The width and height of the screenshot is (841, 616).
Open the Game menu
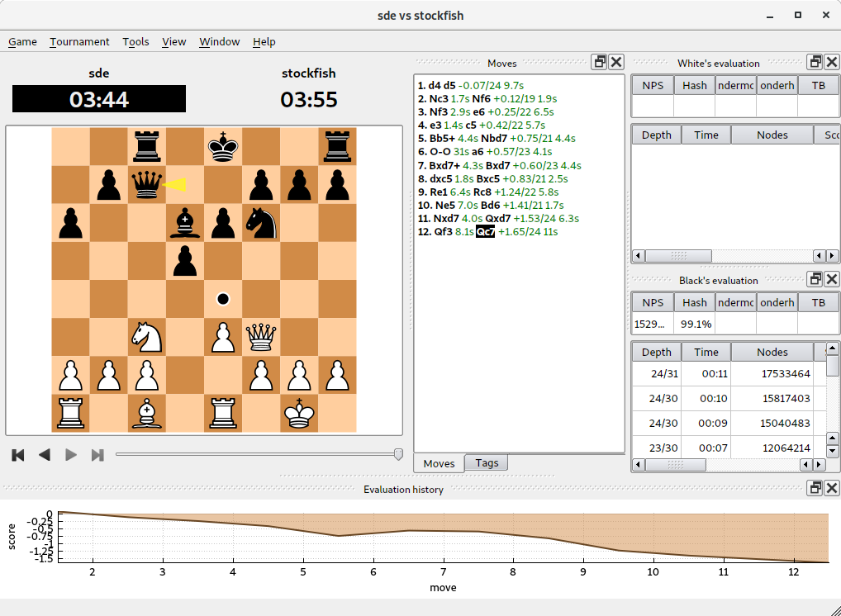click(x=22, y=42)
